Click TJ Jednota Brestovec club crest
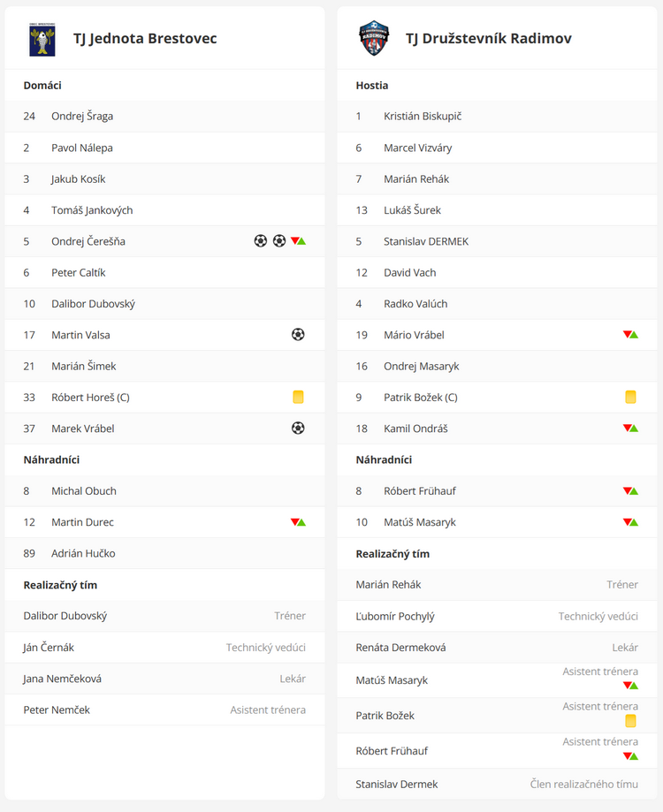 click(x=42, y=39)
